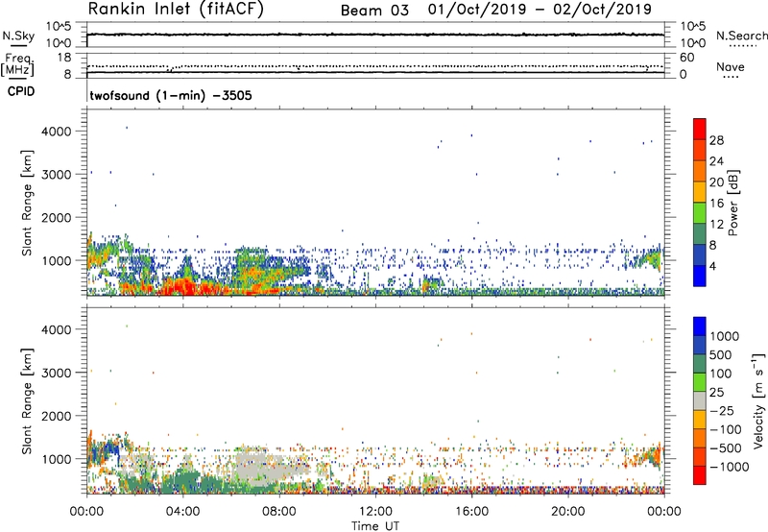Click the "Time UT" axis title
This screenshot has width=768, height=532.
375,525
